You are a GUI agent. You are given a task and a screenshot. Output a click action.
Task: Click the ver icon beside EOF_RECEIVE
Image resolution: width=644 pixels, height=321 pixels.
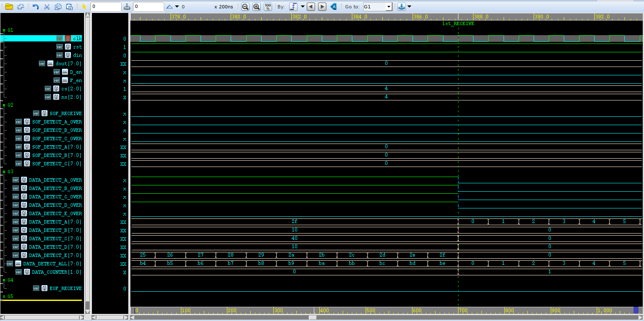click(36, 288)
